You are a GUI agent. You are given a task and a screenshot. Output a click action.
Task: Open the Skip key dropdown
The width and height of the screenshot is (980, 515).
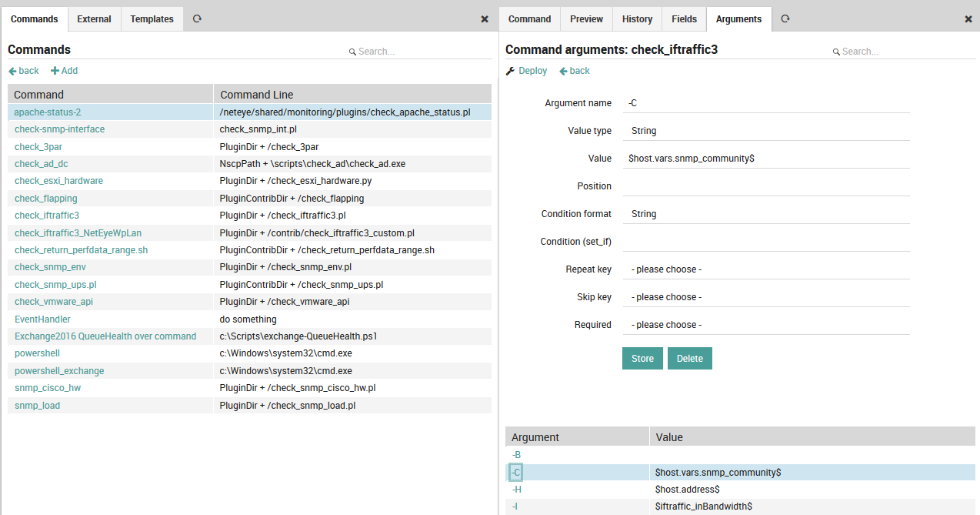click(765, 296)
